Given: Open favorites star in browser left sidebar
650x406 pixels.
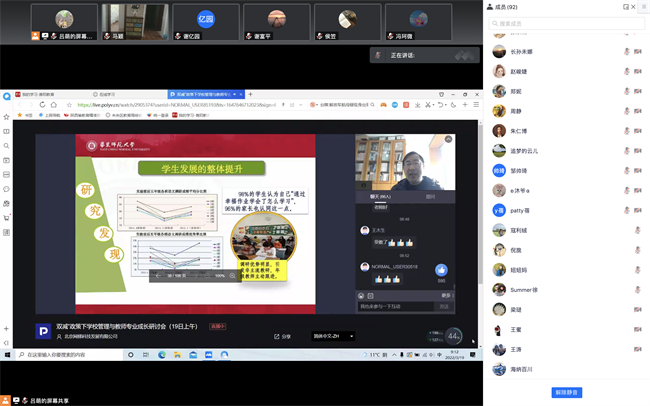Looking at the screenshot, I should click(x=6, y=117).
